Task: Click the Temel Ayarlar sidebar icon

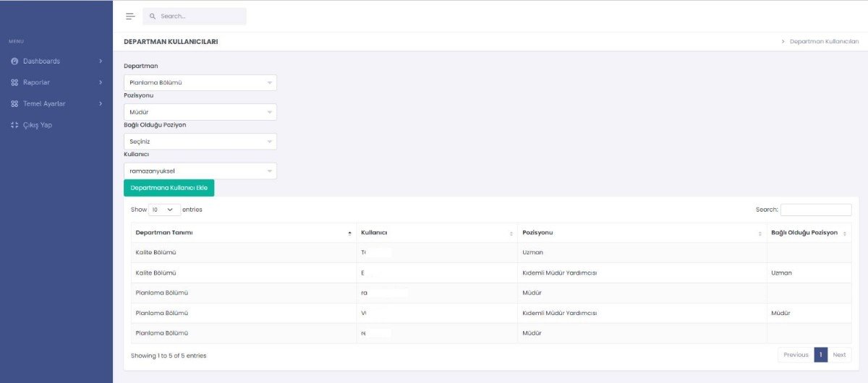Action: pos(14,104)
